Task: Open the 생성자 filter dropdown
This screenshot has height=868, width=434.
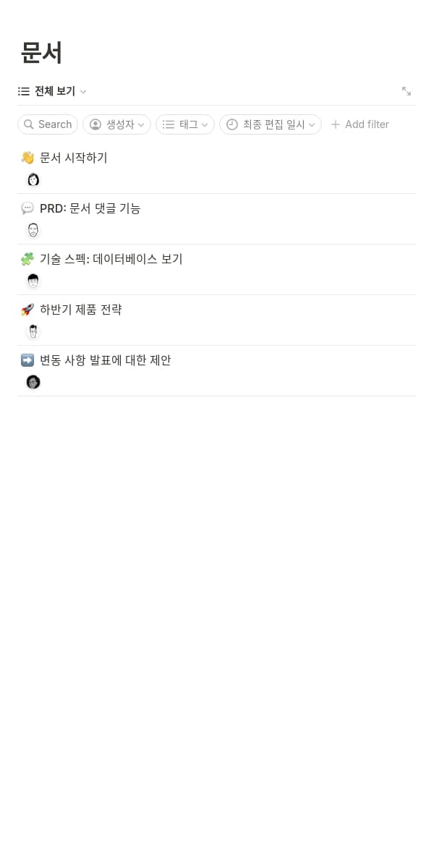Action: (x=116, y=124)
